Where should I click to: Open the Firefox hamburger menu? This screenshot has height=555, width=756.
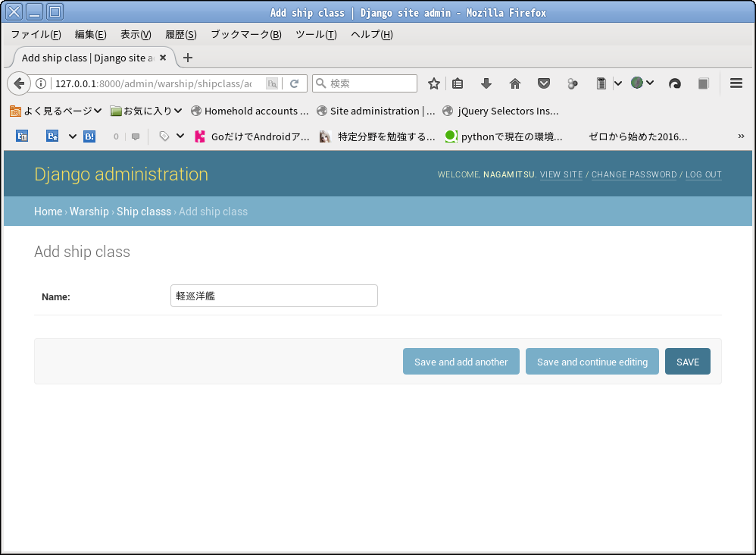(x=736, y=83)
